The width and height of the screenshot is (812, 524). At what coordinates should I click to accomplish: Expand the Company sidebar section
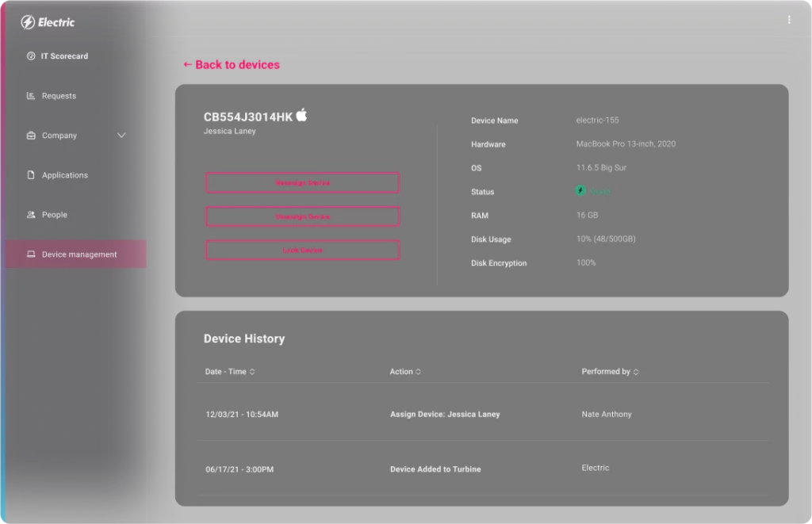(121, 135)
